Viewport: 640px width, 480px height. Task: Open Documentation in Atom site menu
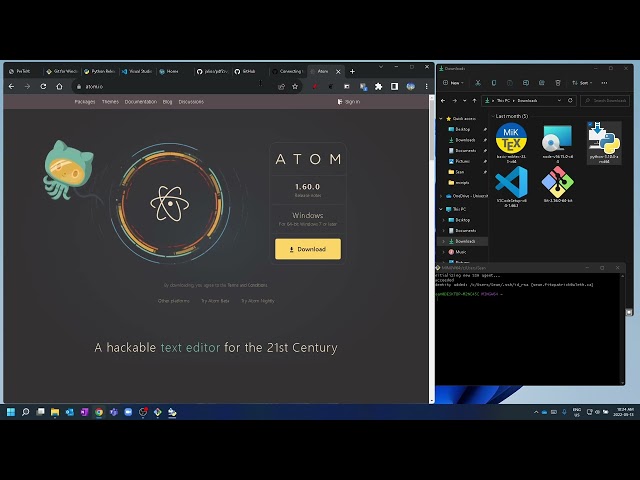click(141, 102)
